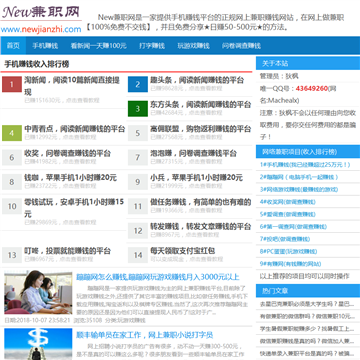Image resolution: width=360 pixels, height=360 pixels.
Task: Click sidebar link 9#有赚网
Action: click(290, 264)
